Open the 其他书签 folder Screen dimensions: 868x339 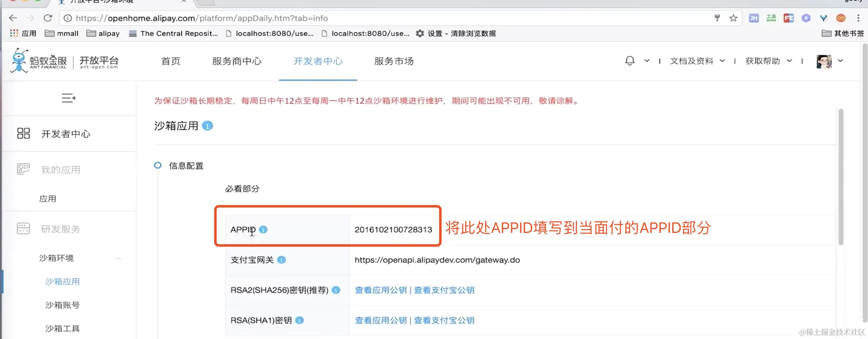pos(843,33)
